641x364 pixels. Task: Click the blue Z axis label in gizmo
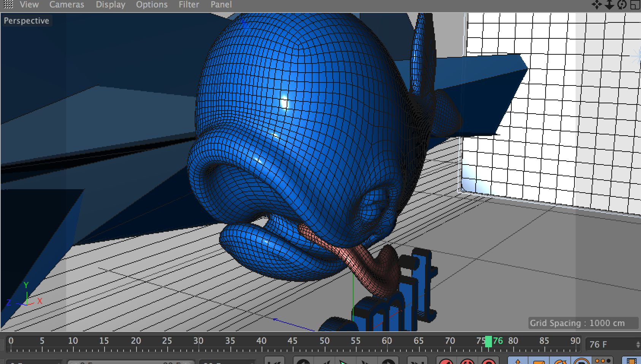click(x=9, y=303)
